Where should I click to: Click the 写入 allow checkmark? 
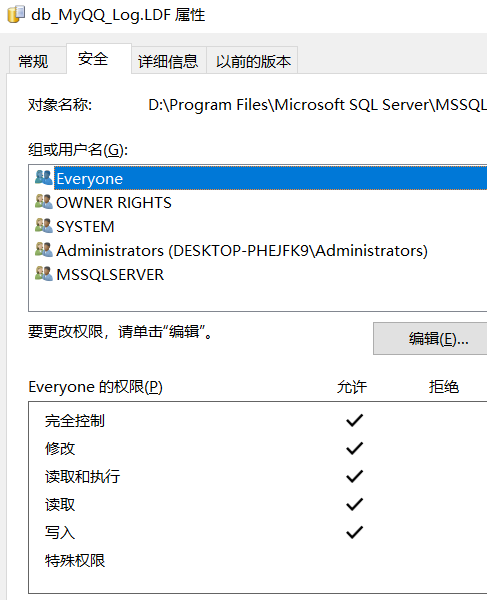click(354, 532)
